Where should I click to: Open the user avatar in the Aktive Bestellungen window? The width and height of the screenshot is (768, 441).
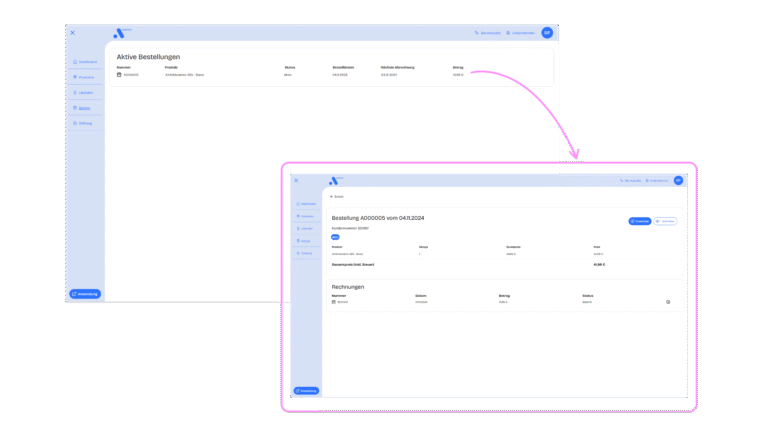click(547, 33)
